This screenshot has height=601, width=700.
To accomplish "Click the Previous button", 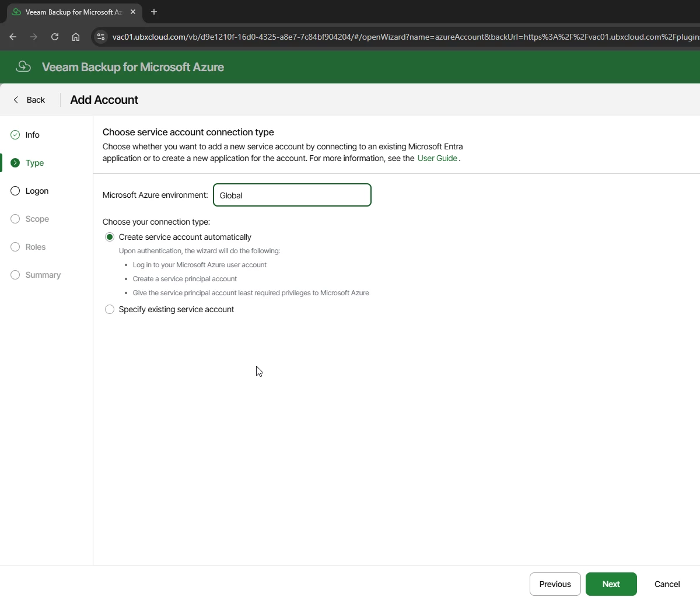I will pos(555,584).
